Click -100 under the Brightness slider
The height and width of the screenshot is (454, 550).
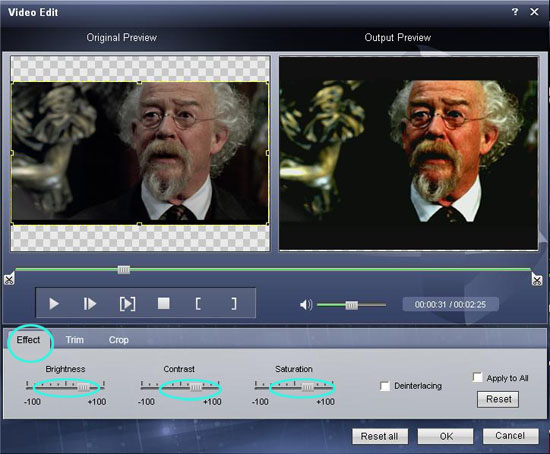pyautogui.click(x=32, y=402)
